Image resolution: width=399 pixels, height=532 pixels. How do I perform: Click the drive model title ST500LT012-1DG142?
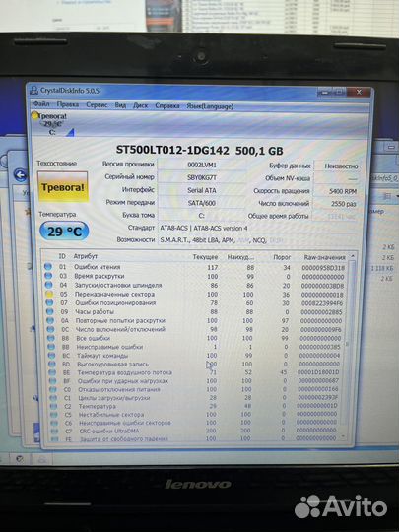click(x=172, y=150)
